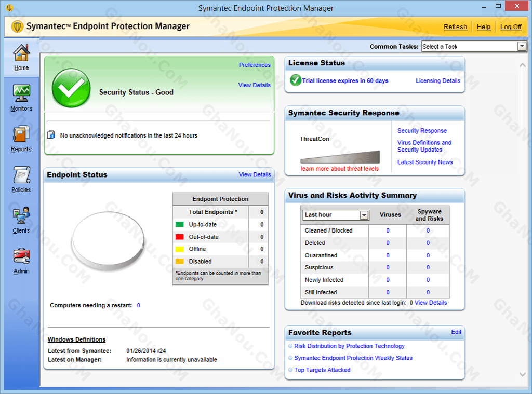
Task: Click the scrollbar up arrow
Action: [523, 65]
